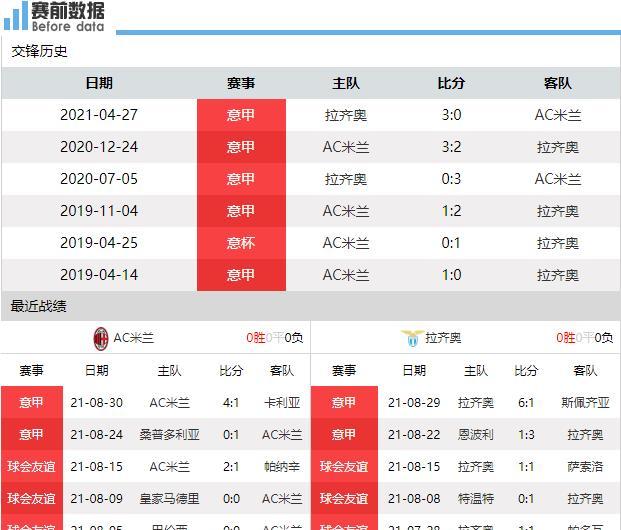The width and height of the screenshot is (621, 530).
Task: Click the 萨索洛 away team cell
Action: click(x=585, y=467)
